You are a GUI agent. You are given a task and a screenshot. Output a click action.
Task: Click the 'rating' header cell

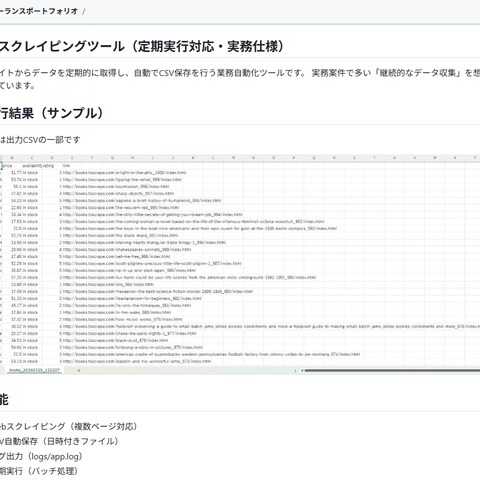coord(49,165)
